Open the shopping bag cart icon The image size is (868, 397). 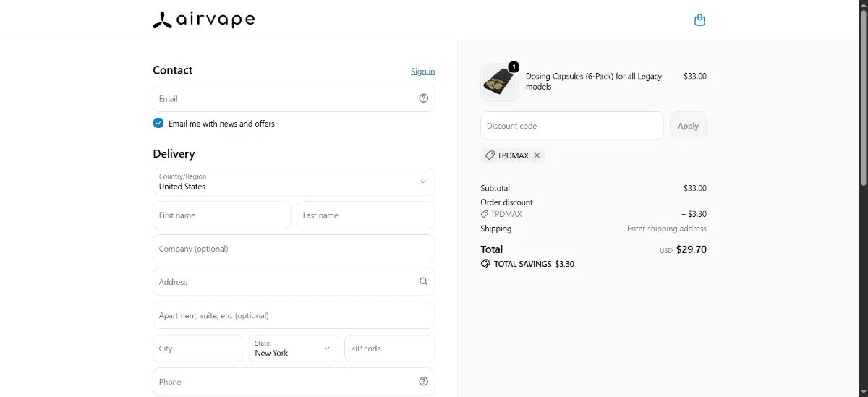click(699, 20)
